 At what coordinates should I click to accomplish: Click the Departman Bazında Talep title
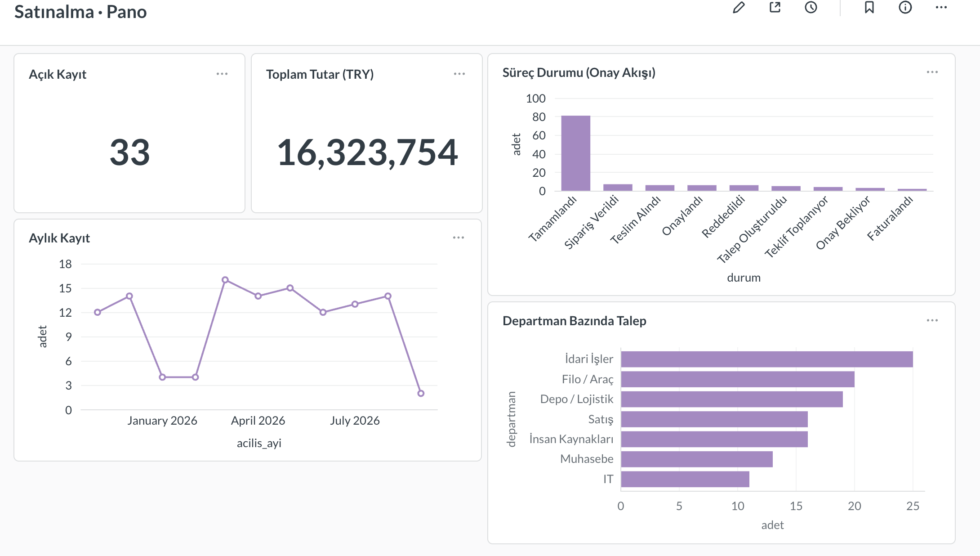pyautogui.click(x=575, y=321)
